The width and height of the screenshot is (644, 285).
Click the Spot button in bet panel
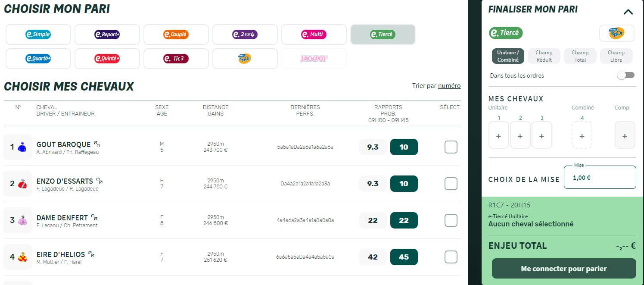[x=616, y=33]
